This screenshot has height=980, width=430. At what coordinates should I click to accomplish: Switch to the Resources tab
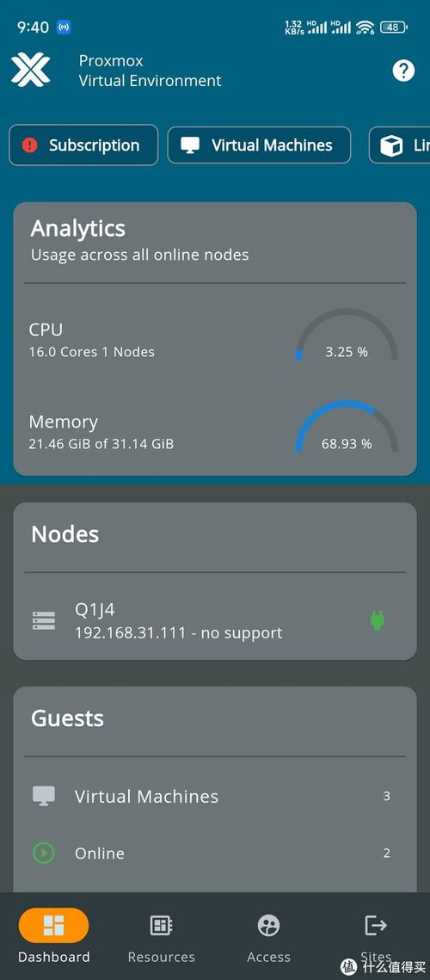click(162, 935)
